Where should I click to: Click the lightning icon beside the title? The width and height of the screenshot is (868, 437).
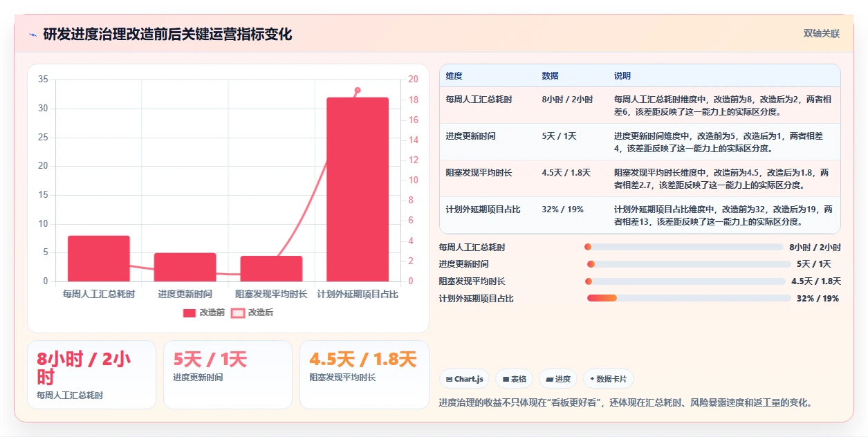33,34
